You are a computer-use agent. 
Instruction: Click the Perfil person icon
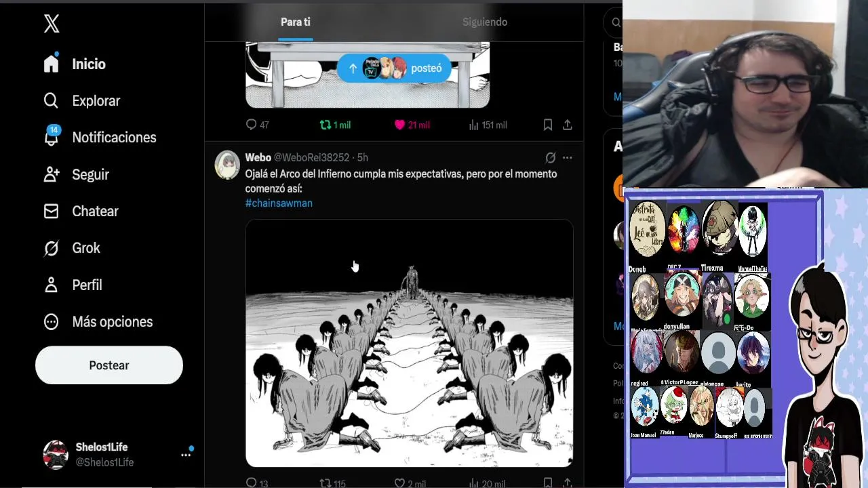(x=52, y=285)
